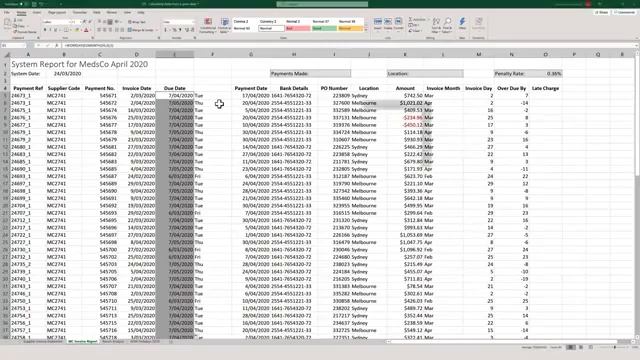Collapse the ribbon using the chevron

pos(636,38)
